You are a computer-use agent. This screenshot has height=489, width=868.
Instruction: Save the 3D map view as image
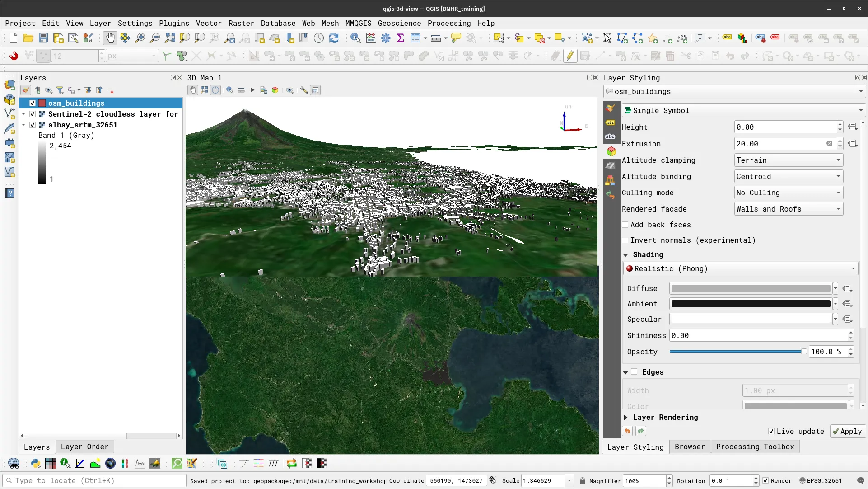click(264, 90)
